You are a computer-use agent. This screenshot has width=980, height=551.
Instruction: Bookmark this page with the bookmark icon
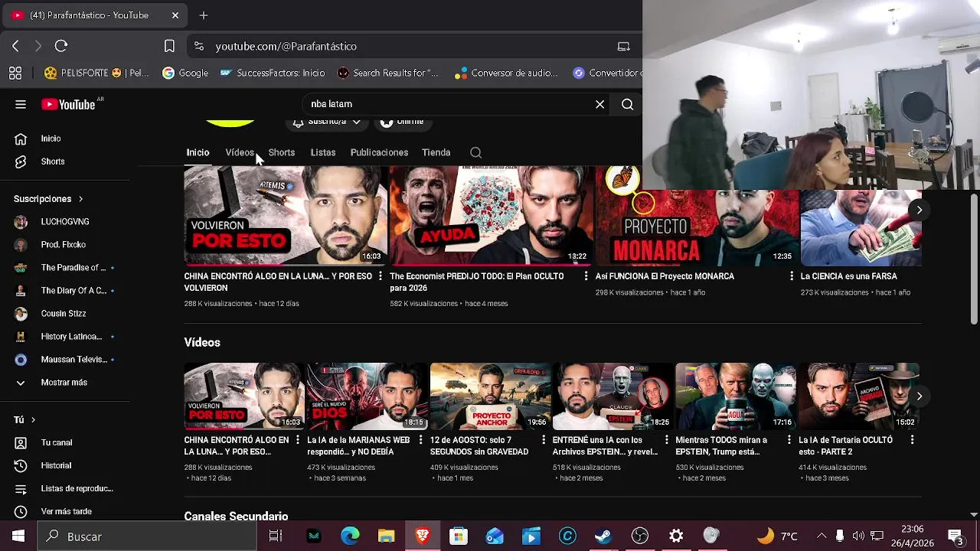coord(169,46)
